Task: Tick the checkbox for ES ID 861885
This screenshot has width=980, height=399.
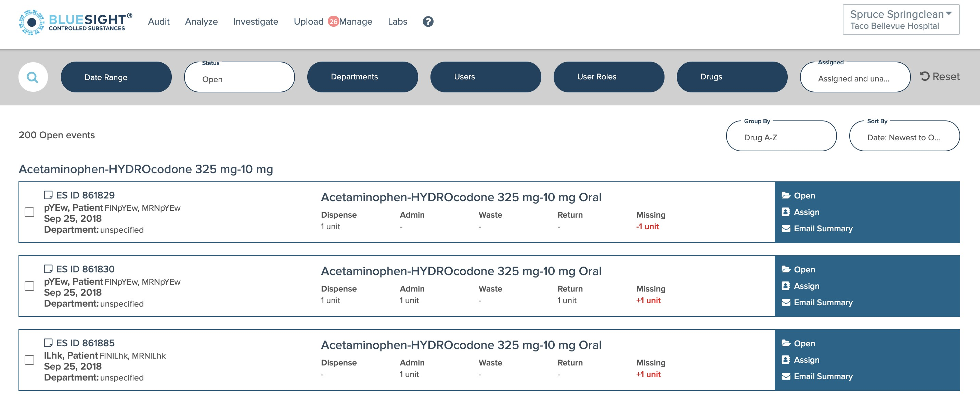Action: [x=29, y=360]
